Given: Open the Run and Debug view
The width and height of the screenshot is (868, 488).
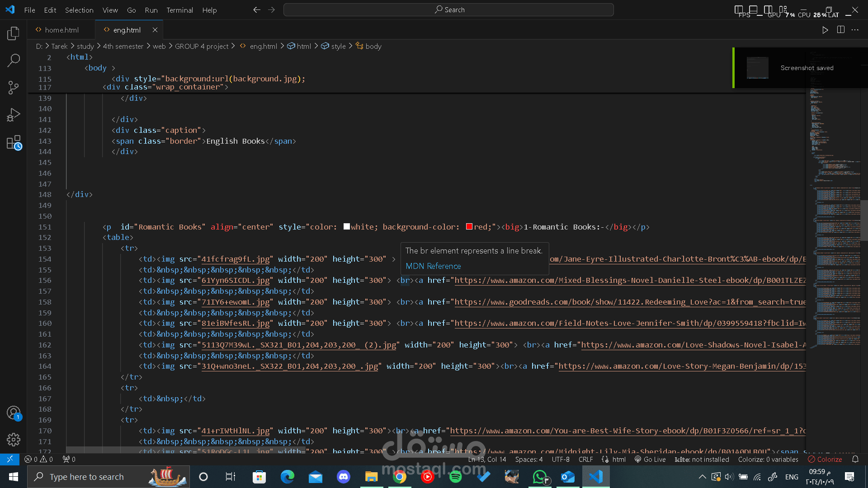Looking at the screenshot, I should coord(14,115).
